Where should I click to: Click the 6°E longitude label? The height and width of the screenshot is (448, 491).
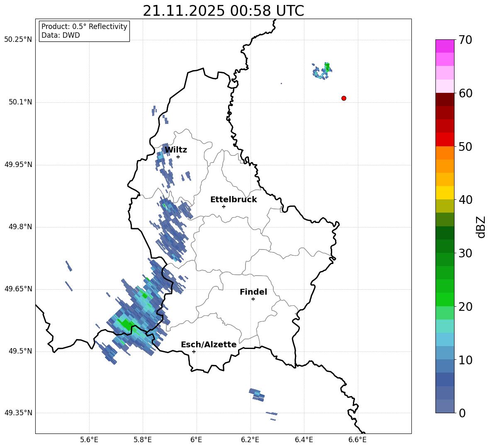tap(196, 440)
